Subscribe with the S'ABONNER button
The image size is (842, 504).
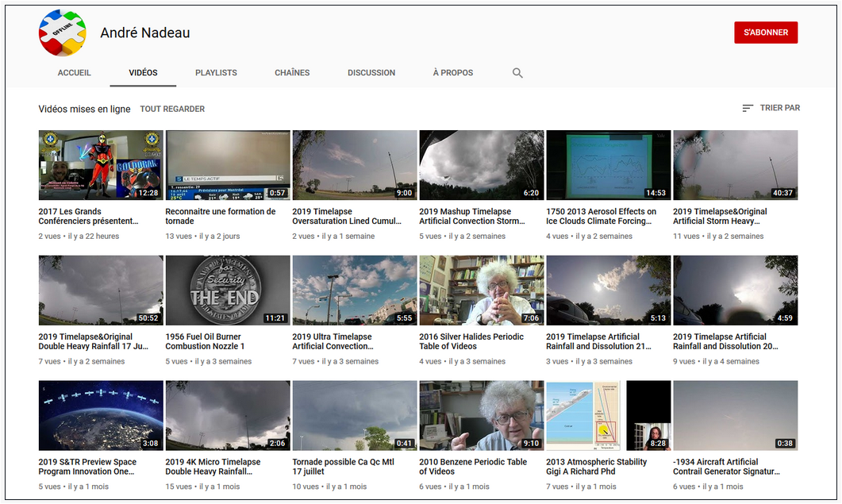click(766, 33)
